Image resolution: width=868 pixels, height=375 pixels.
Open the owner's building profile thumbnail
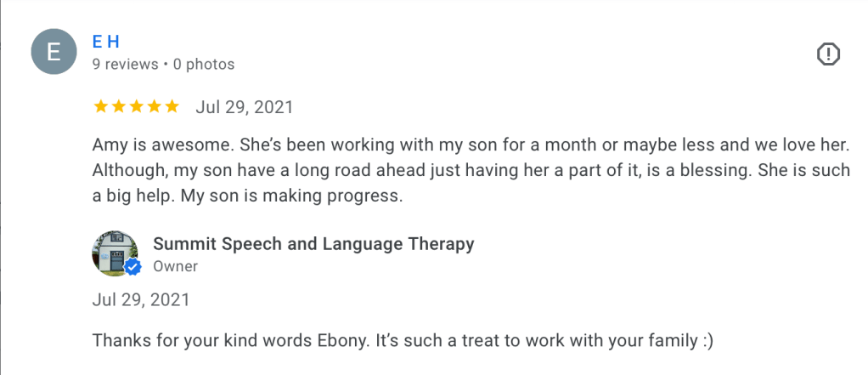click(114, 253)
